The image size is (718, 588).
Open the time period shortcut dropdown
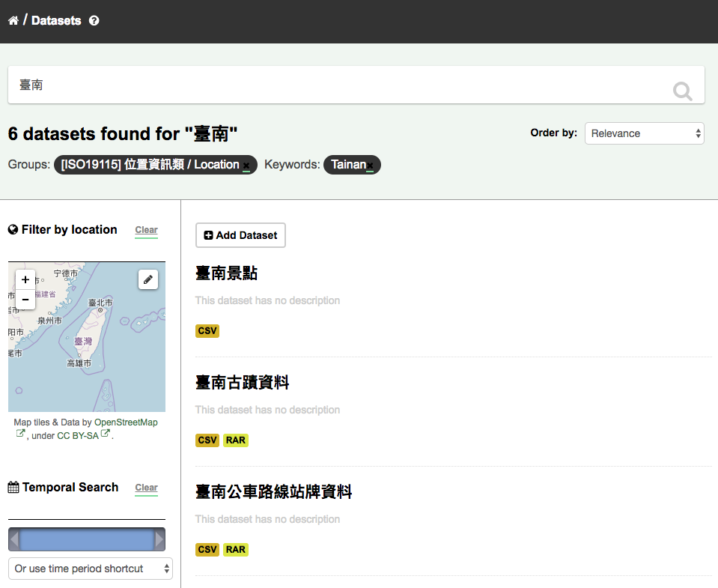coord(90,569)
